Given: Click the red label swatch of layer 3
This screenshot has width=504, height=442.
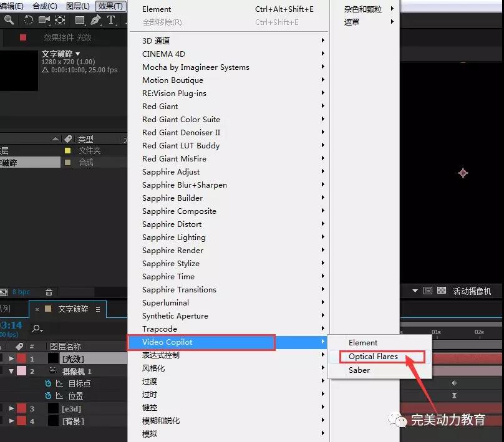Looking at the screenshot, I should 22,408.
